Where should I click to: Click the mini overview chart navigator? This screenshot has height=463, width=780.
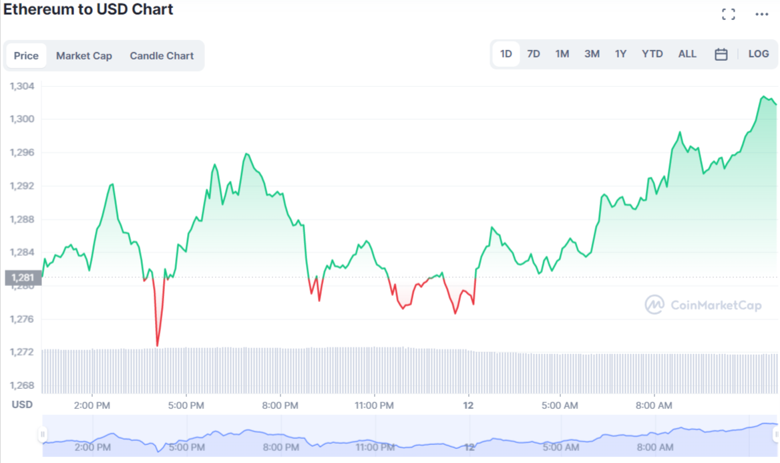coord(400,435)
